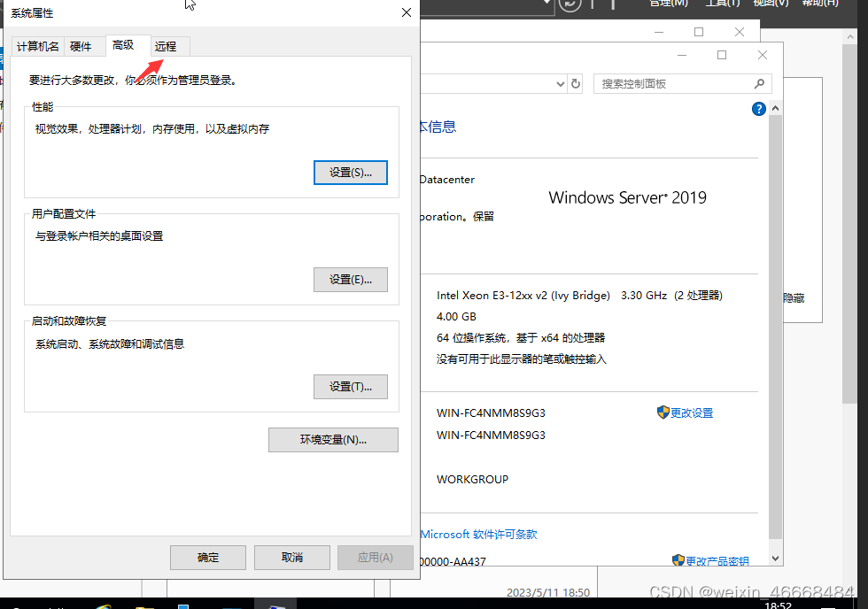Click scrollbar down arrow in control panel

click(776, 559)
